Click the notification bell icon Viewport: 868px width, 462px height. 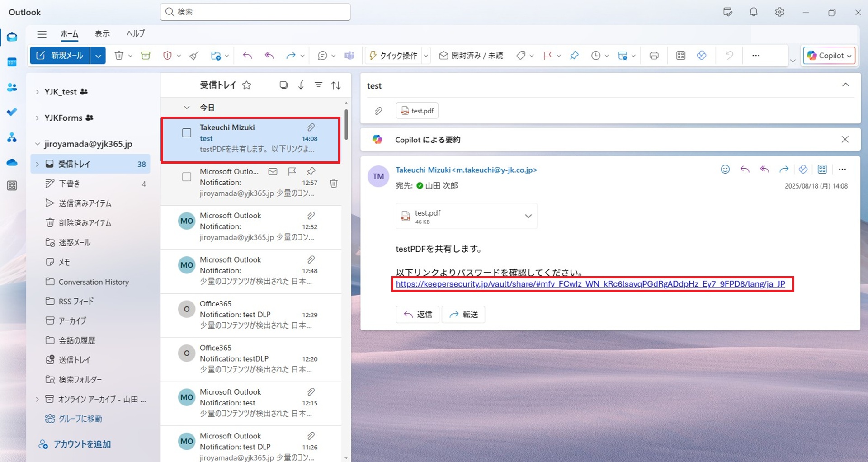click(x=753, y=12)
